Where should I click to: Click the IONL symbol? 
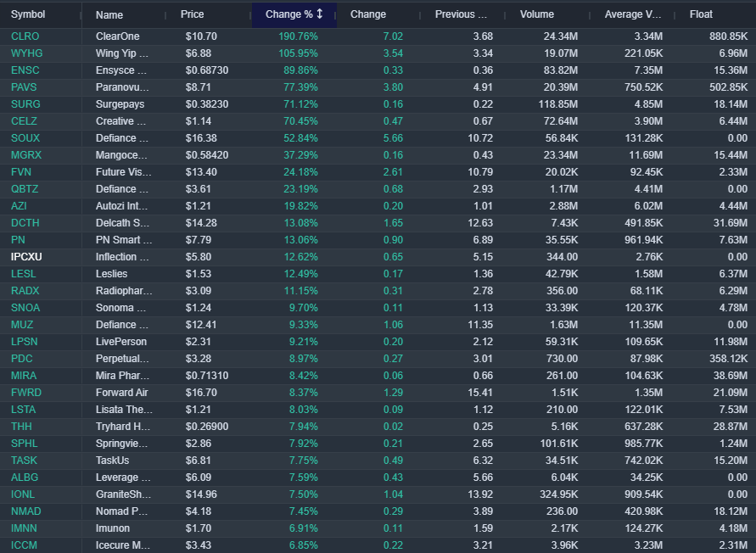click(23, 494)
